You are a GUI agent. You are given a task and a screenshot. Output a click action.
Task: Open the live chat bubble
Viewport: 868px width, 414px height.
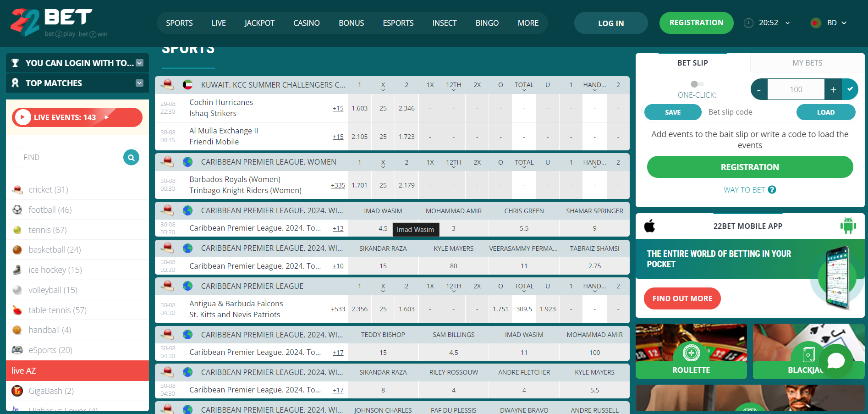tap(836, 361)
